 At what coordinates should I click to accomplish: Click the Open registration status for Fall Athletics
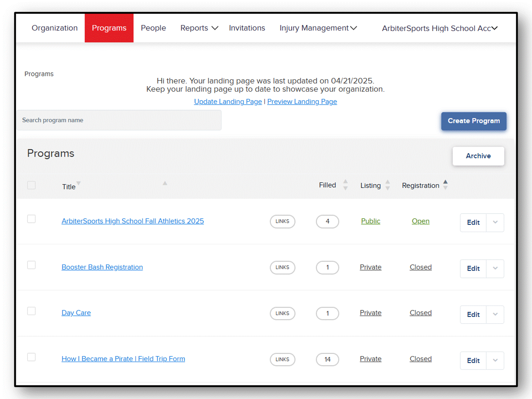420,221
